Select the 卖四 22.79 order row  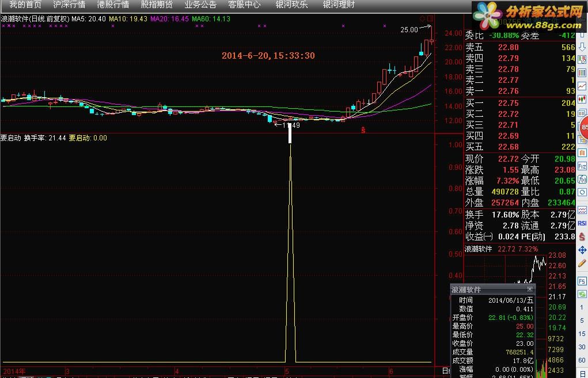(x=519, y=58)
